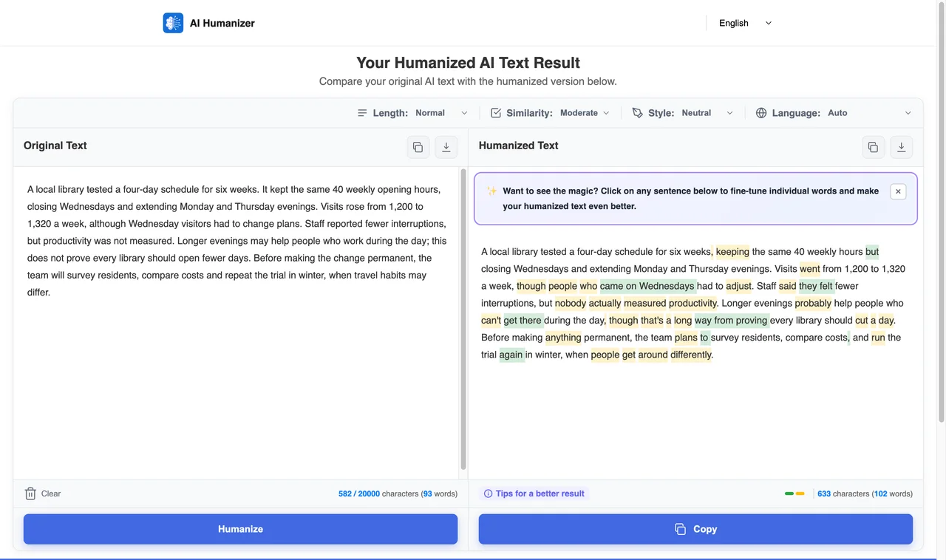Image resolution: width=946 pixels, height=560 pixels.
Task: Click the highlighted phrase 'came on Wednesdays'
Action: tap(647, 286)
